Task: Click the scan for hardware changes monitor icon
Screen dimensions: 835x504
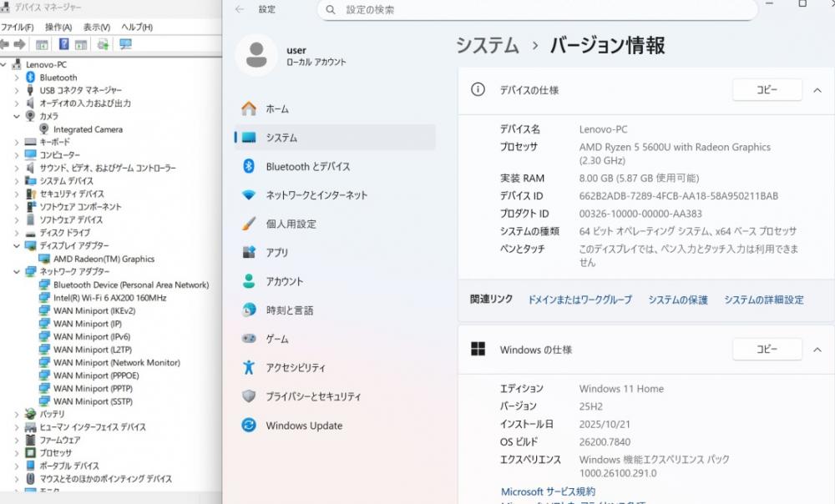Action: coord(125,44)
